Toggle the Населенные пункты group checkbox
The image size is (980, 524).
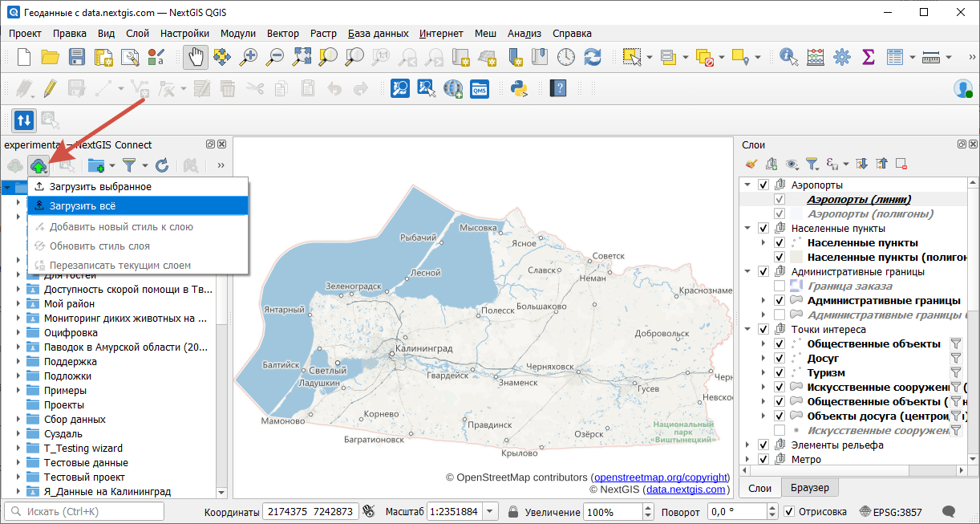coord(763,228)
